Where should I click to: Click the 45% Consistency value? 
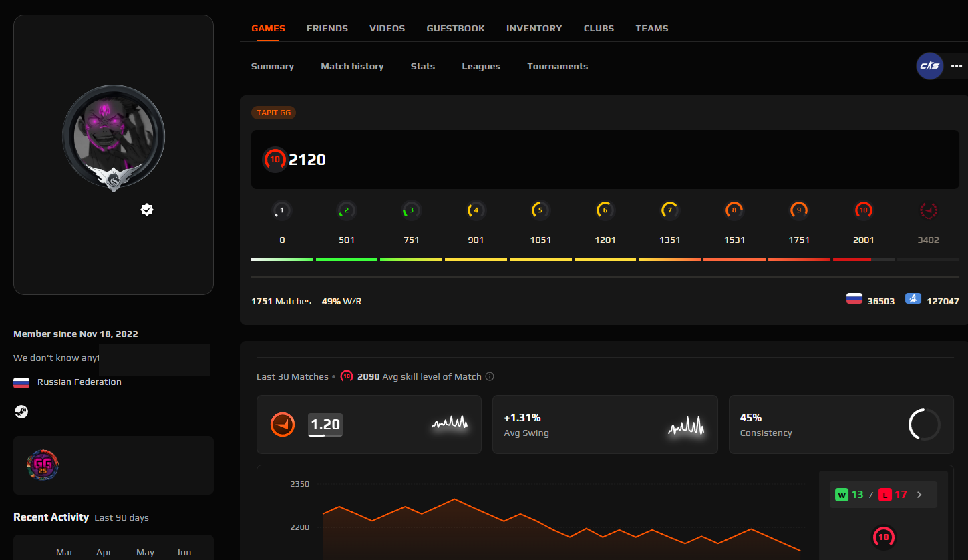[751, 417]
